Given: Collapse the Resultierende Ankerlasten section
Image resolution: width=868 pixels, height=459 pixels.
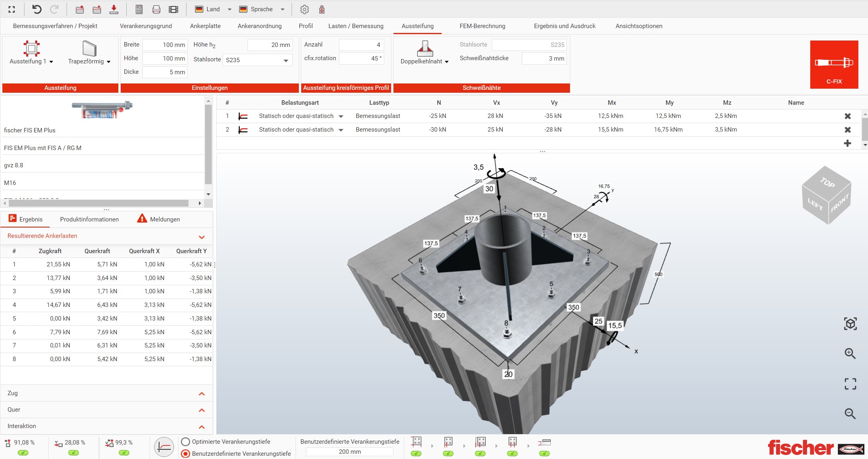Looking at the screenshot, I should click(202, 236).
